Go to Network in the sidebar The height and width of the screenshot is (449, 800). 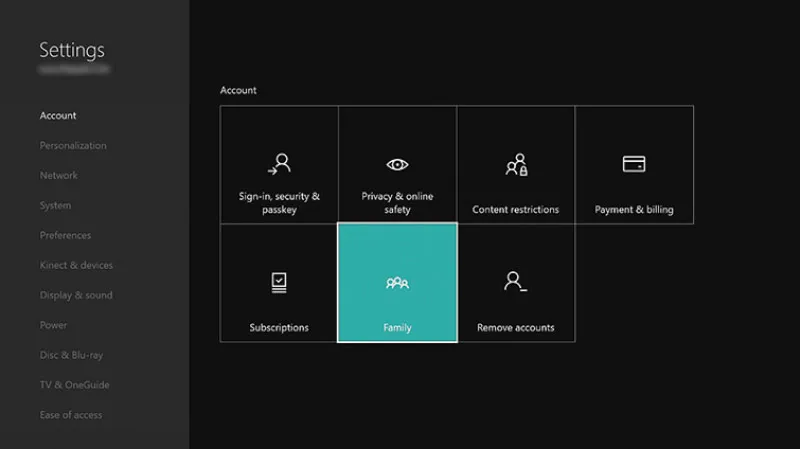tap(59, 176)
